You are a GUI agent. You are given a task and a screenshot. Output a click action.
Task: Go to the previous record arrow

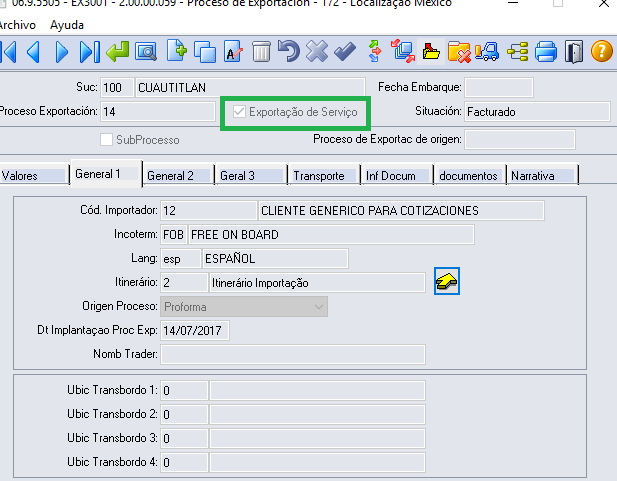point(34,52)
